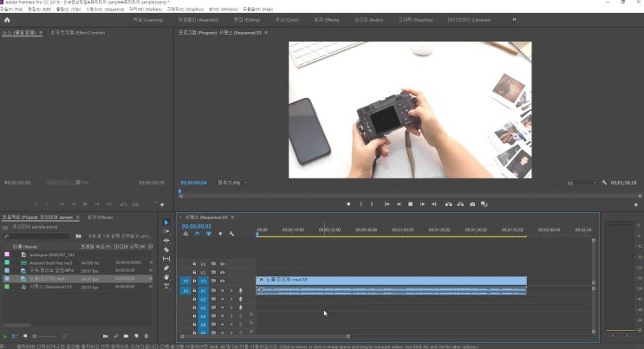Viewport: 644px width, 349px height.
Task: Open the playback resolution dropdown
Action: click(582, 183)
